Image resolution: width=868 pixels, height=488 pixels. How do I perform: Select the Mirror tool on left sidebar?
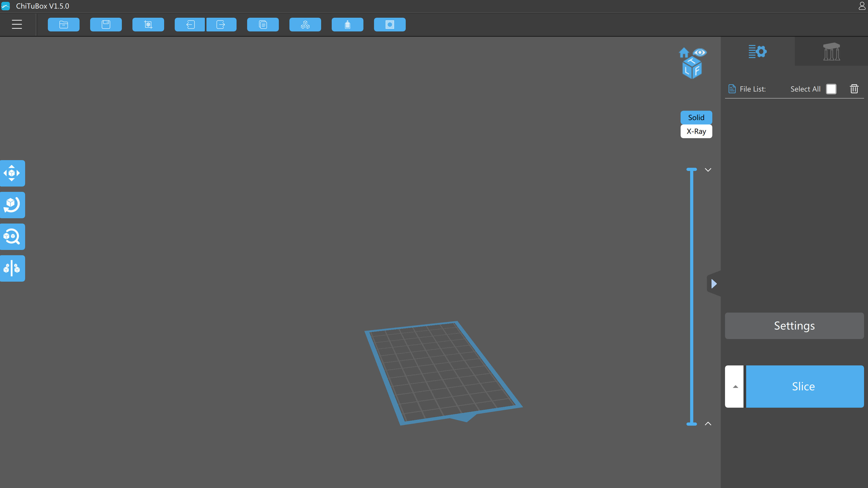point(12,268)
